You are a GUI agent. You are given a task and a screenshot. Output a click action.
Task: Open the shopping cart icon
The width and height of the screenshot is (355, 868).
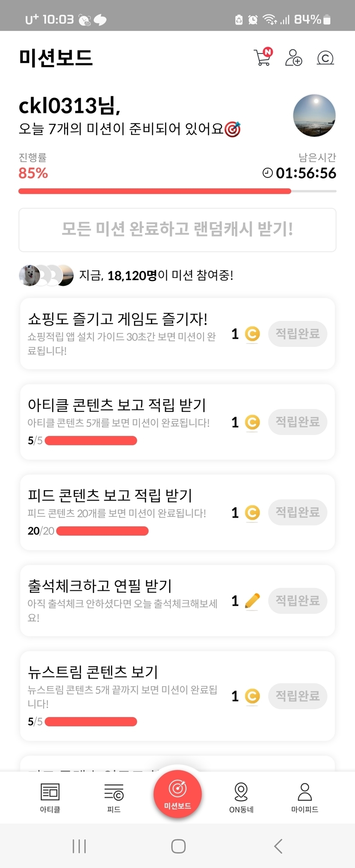point(262,57)
